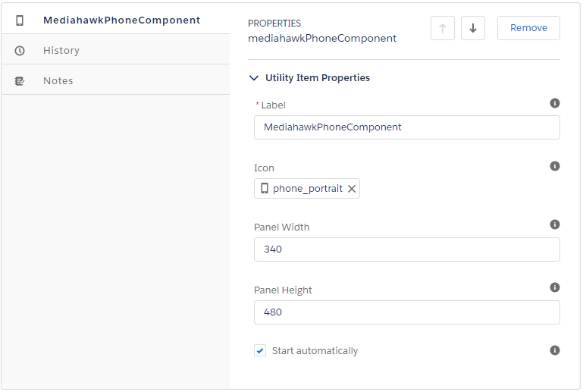
Task: Click into the Panel Width field
Action: click(x=407, y=249)
